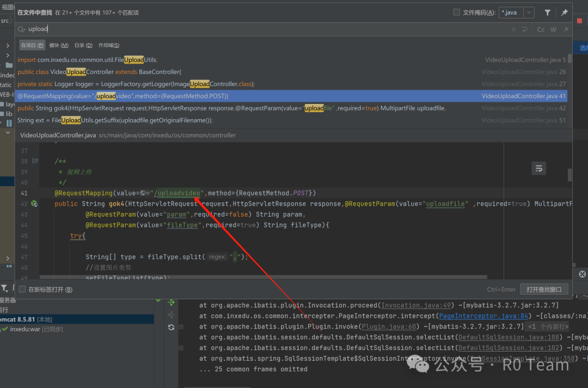
Task: Select result public class VideoUploadController line 26
Action: (x=291, y=72)
